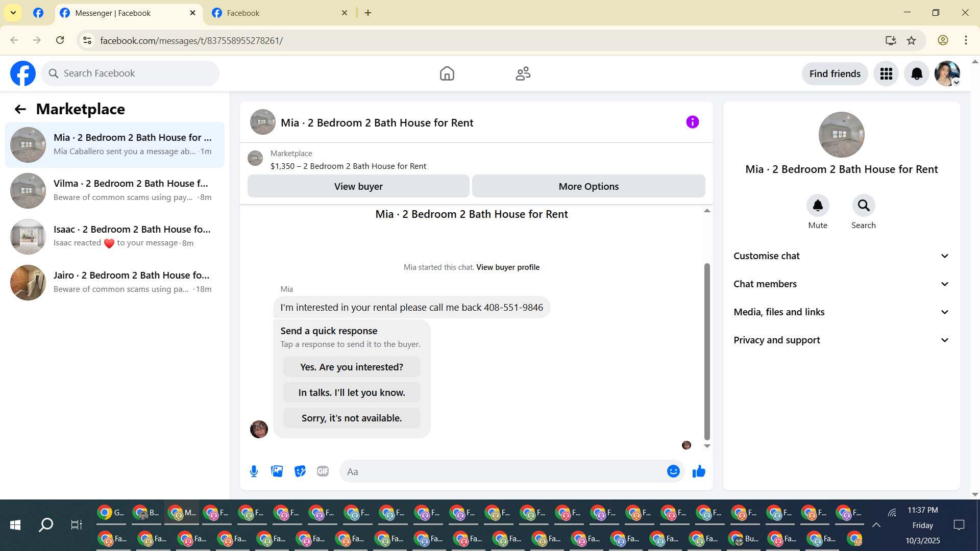Open the taskbar clock and date
The height and width of the screenshot is (551, 980).
[x=923, y=525]
